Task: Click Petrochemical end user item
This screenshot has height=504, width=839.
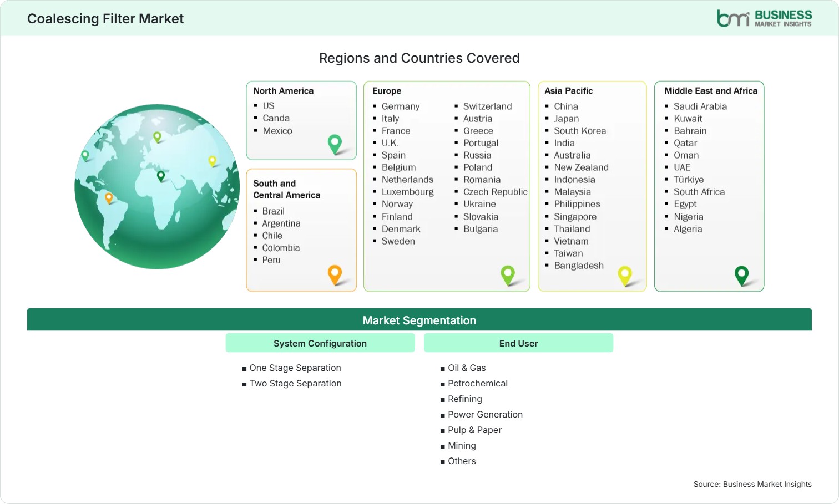Action: click(478, 383)
